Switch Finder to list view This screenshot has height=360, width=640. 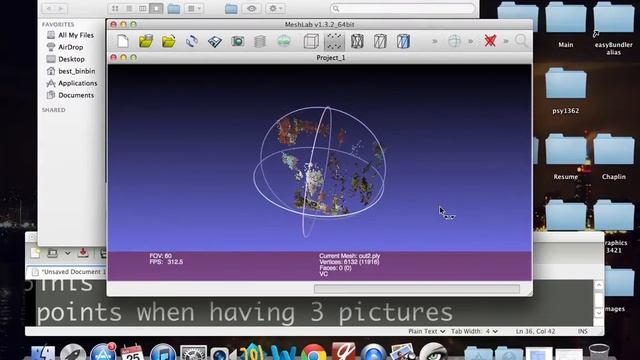[129, 9]
